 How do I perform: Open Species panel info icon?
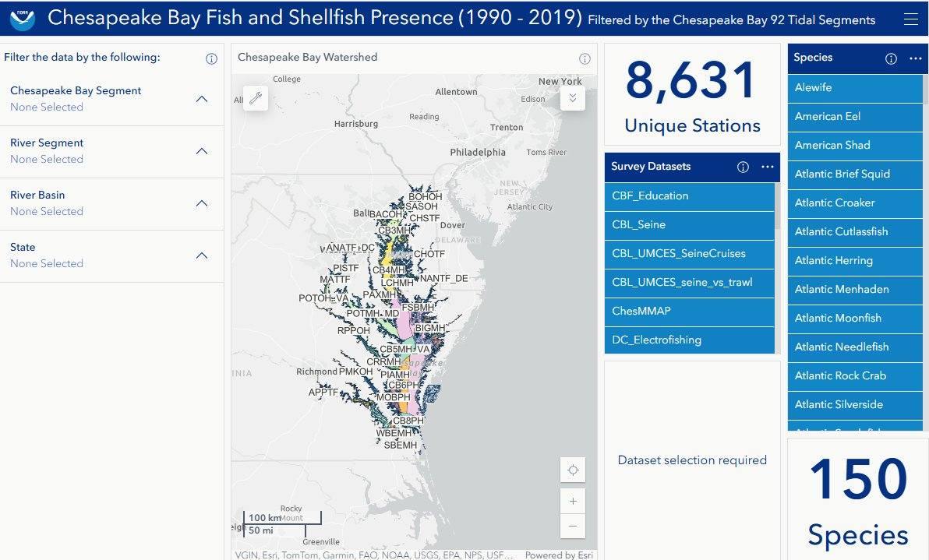(891, 58)
